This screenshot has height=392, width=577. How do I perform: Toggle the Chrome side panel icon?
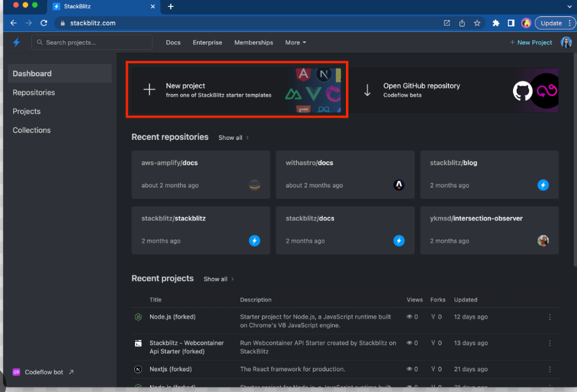coord(511,23)
